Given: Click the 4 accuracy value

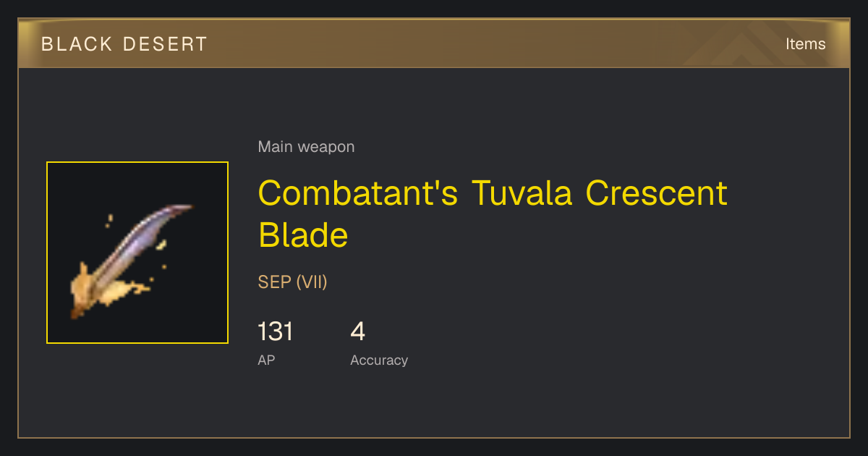Looking at the screenshot, I should point(357,332).
